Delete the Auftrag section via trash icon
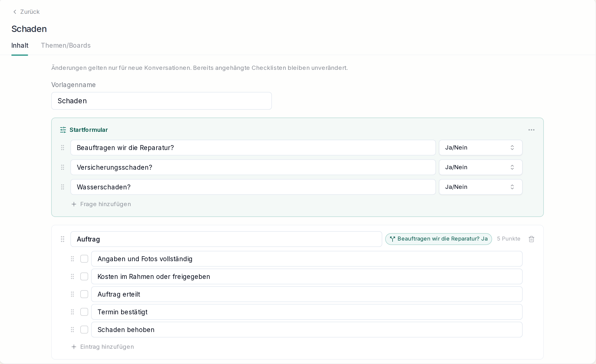Screen dimensions: 596x364 [531, 239]
